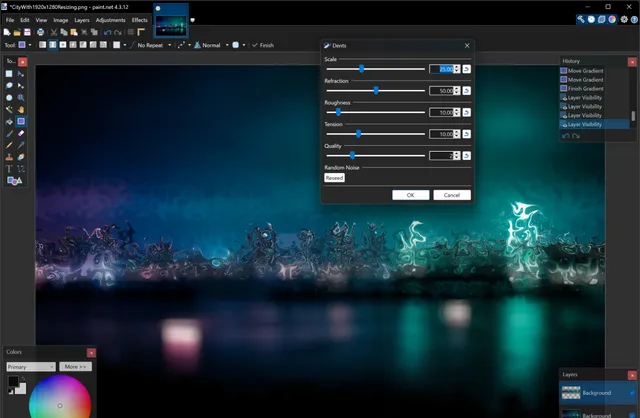Toggle the History window clock button
640x418 pixels.
(x=591, y=19)
